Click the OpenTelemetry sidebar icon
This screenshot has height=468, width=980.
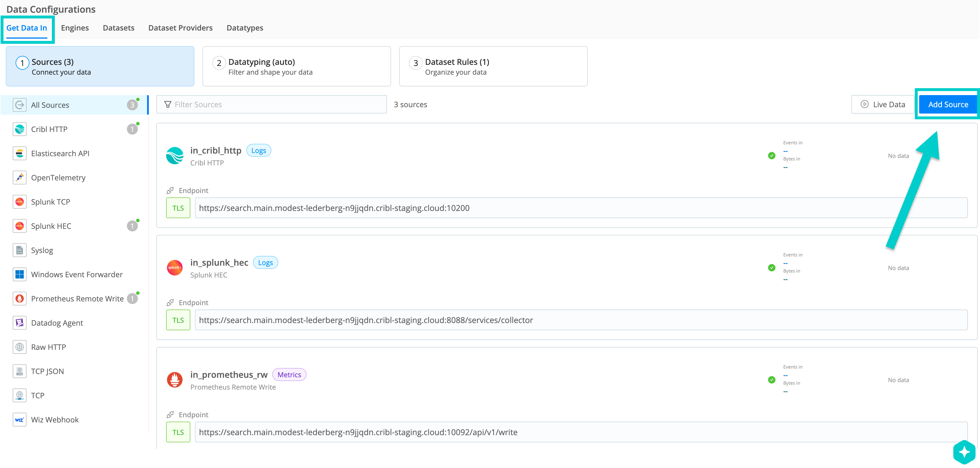(x=19, y=178)
